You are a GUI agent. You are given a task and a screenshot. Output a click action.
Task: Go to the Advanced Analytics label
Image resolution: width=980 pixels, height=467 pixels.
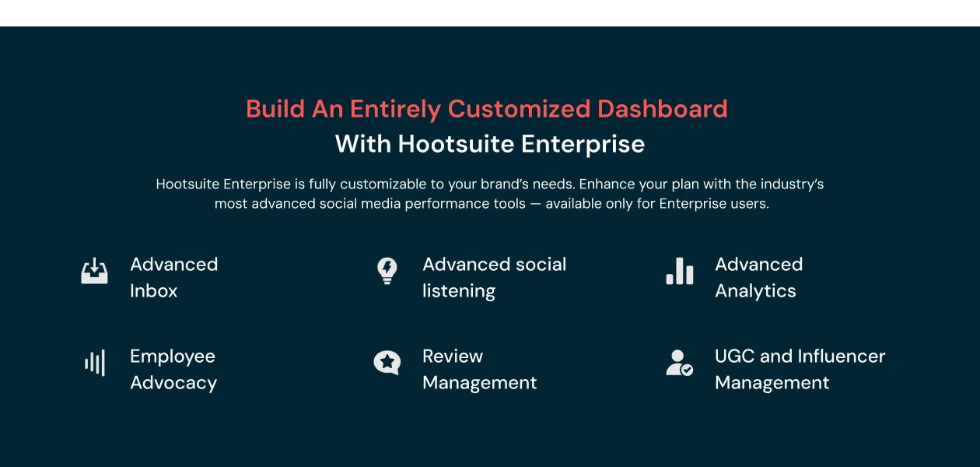click(x=758, y=277)
